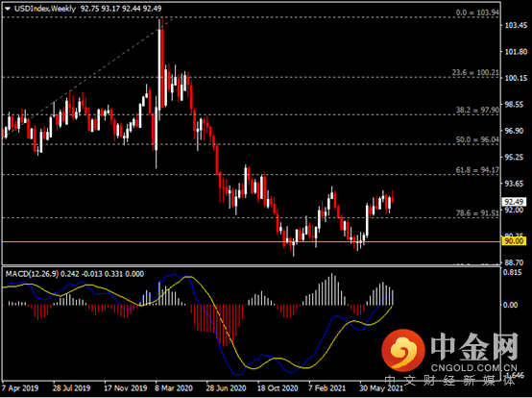
Task: Click the MACD 0.00 zero level label
Action: click(x=510, y=305)
